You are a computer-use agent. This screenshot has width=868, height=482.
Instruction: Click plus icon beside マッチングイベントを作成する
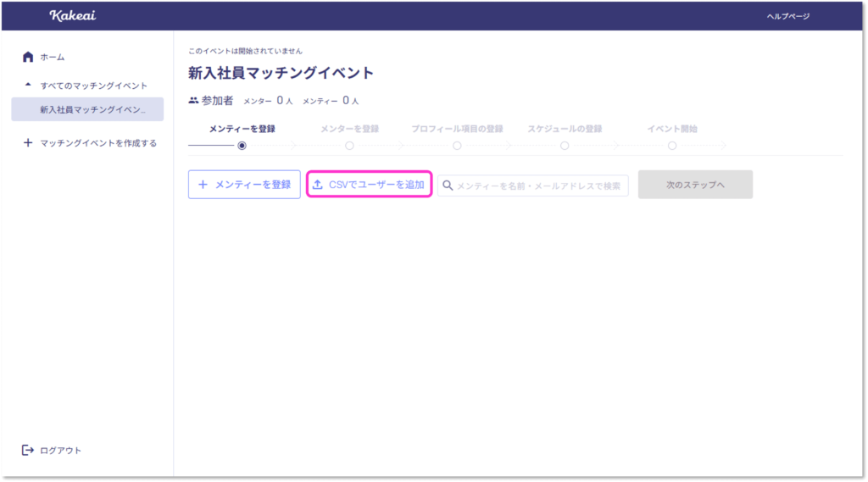click(28, 143)
